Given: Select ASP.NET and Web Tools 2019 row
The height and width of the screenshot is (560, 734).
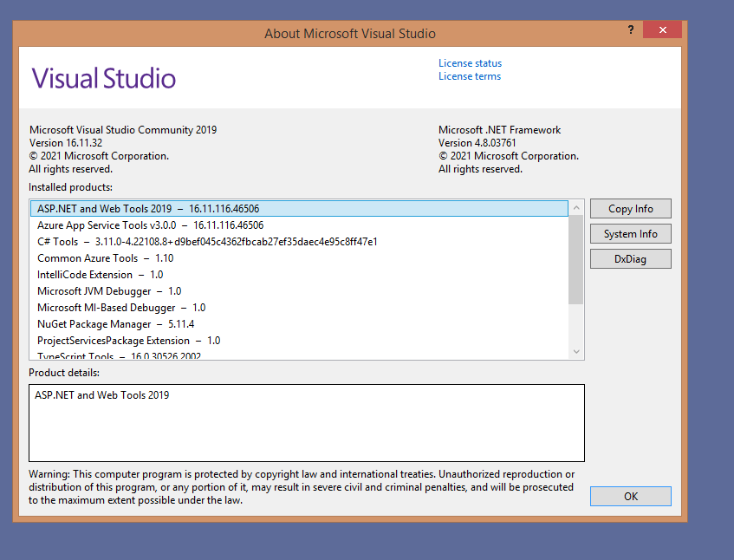Looking at the screenshot, I should point(299,208).
